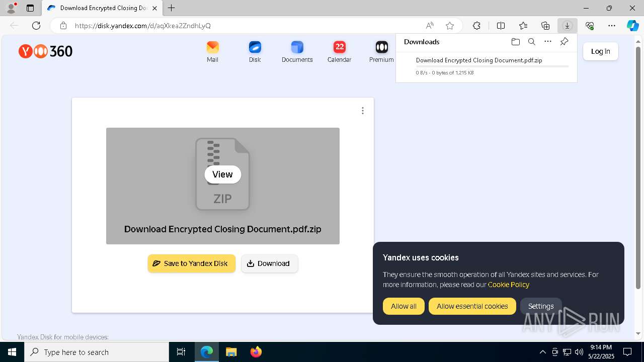
Task: Toggle Split screen icon
Action: pyautogui.click(x=501, y=26)
